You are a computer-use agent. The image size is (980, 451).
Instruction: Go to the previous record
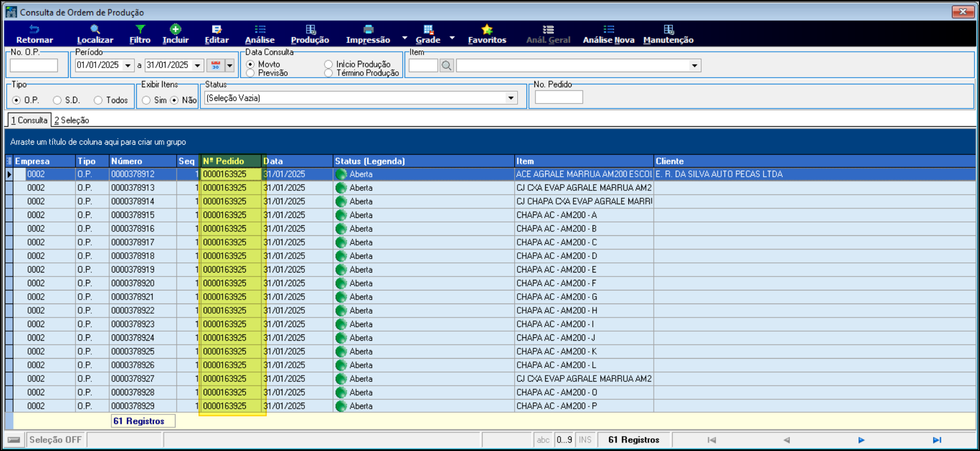(x=786, y=440)
